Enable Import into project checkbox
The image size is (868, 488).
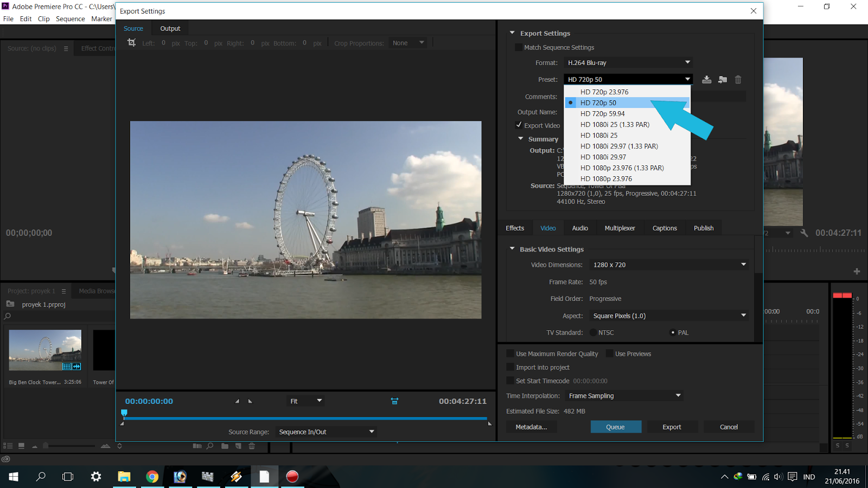510,367
